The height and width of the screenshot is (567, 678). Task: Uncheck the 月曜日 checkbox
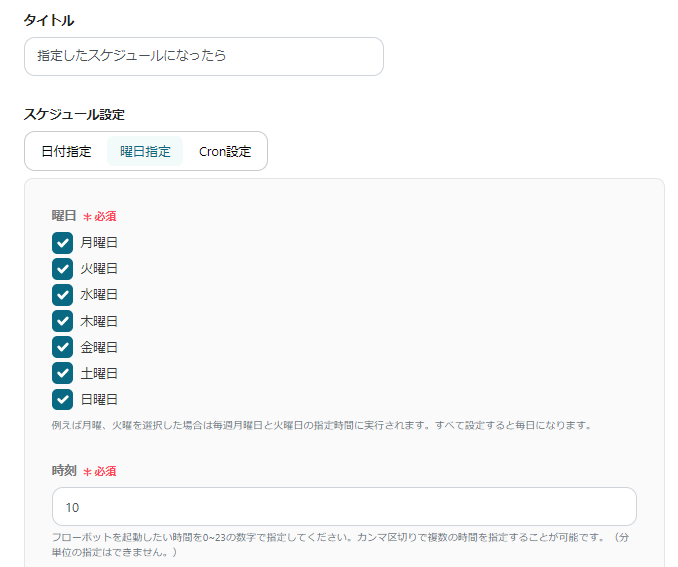click(62, 243)
